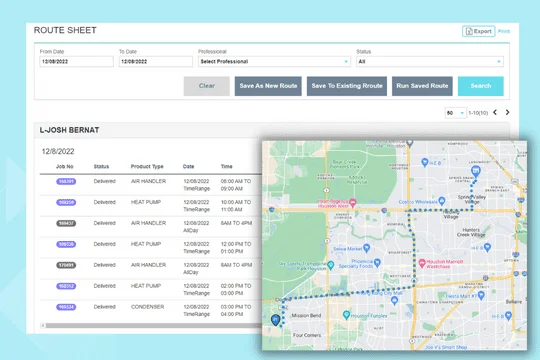The height and width of the screenshot is (360, 540).
Task: Open job badge in 02:00 PM heat pump row
Action: pos(66,286)
